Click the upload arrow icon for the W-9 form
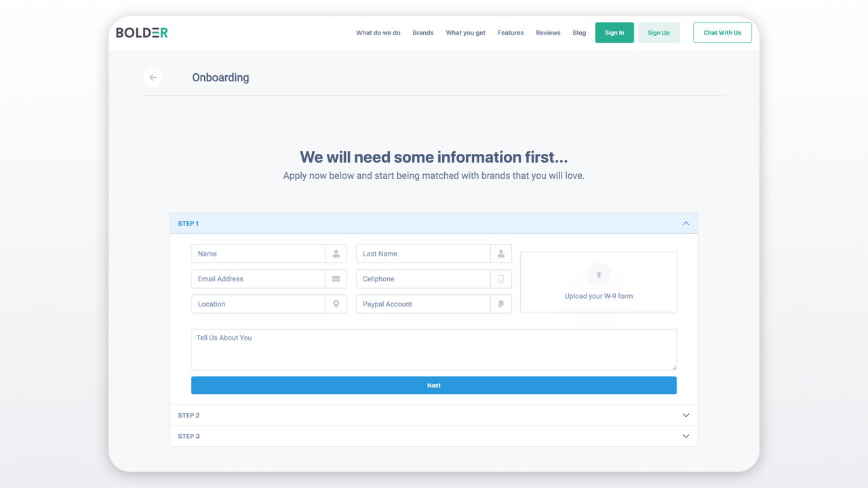 [x=598, y=274]
